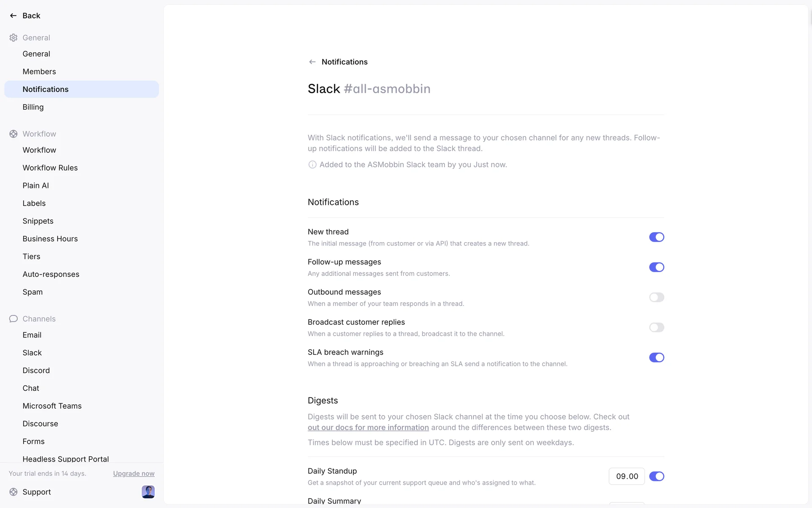Open the Billing settings page
This screenshot has height=508, width=812.
click(33, 107)
